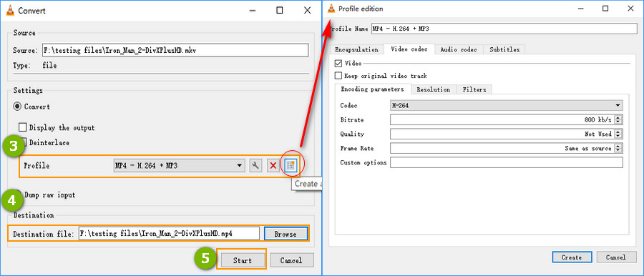Click the Frame Rate value field
The width and height of the screenshot is (644, 276).
(502, 148)
